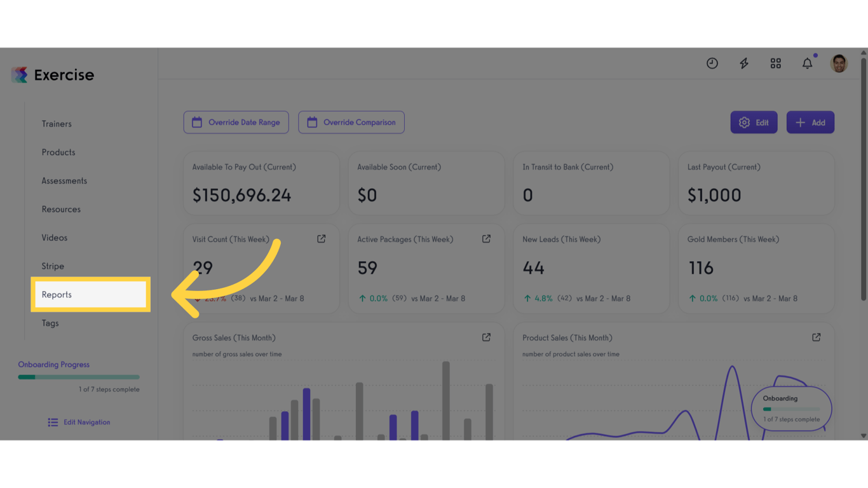Open Product Sales external link icon

[817, 337]
